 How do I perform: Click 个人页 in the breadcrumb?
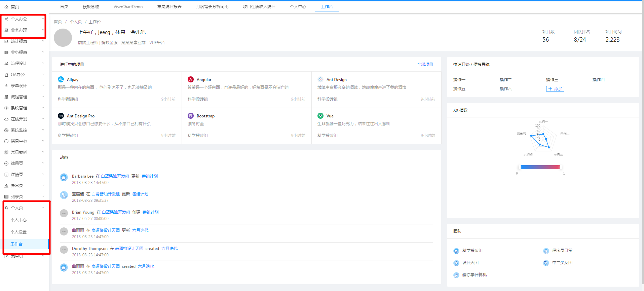pos(76,22)
